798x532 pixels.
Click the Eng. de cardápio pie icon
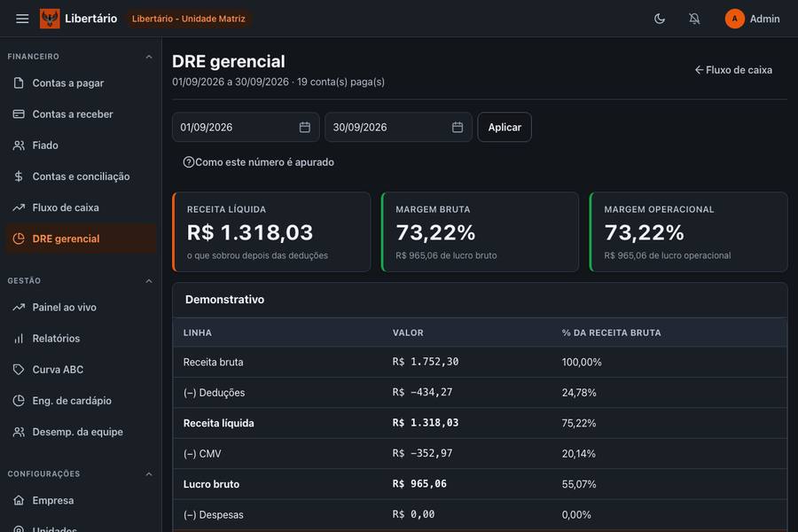[19, 401]
